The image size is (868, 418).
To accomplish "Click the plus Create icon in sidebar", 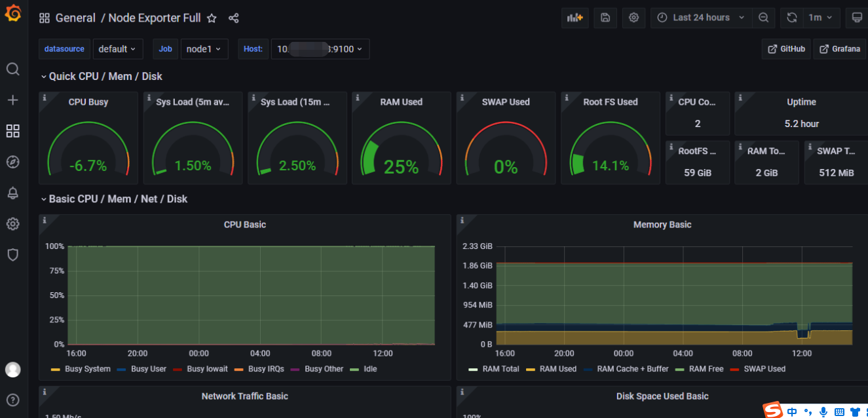I will [x=12, y=100].
